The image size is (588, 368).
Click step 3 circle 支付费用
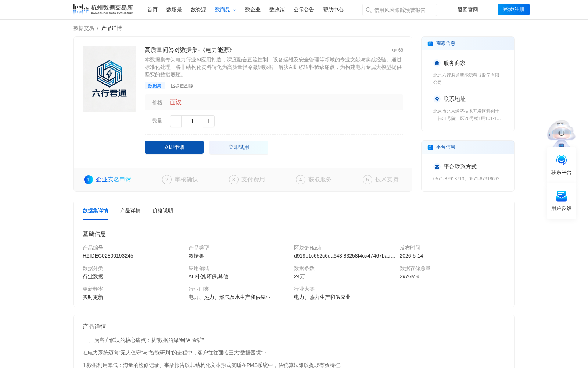tap(234, 180)
